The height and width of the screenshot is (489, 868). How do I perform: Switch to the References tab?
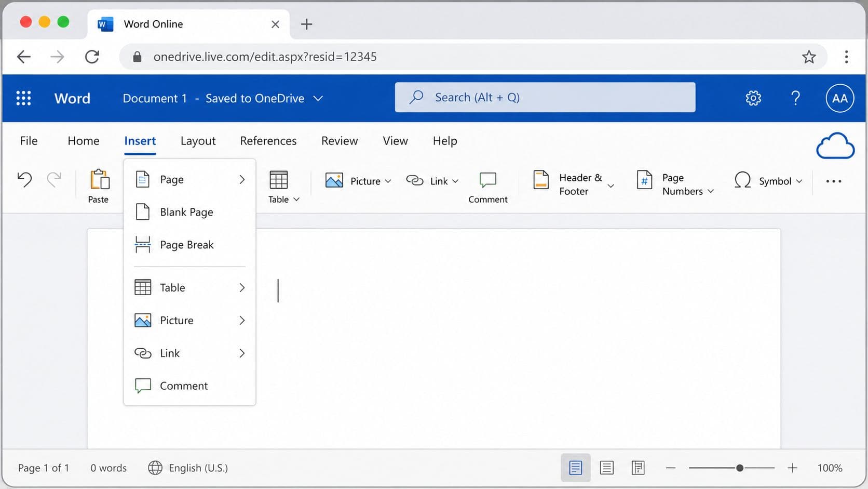coord(268,141)
